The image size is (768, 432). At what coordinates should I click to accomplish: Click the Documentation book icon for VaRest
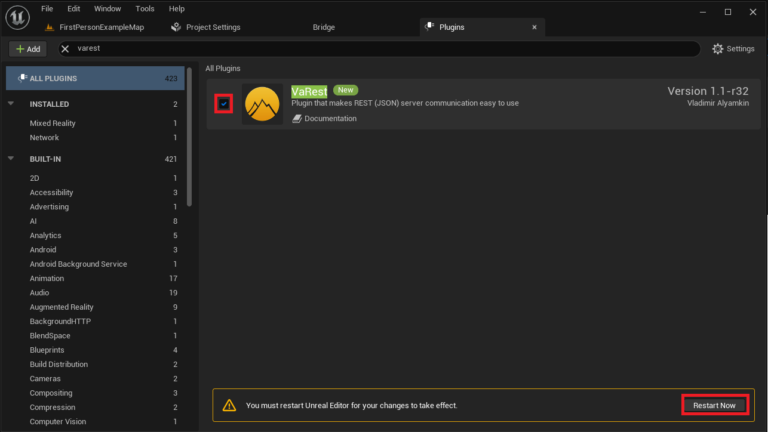(297, 119)
